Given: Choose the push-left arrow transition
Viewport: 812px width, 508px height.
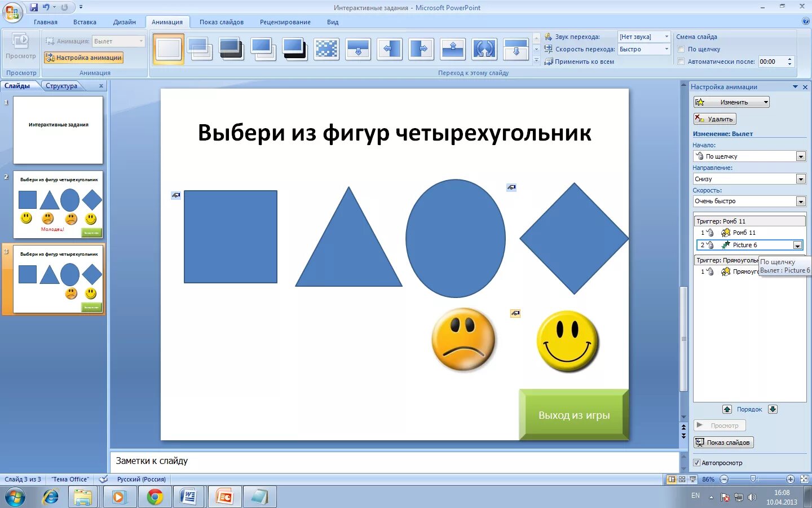Looking at the screenshot, I should click(x=390, y=50).
